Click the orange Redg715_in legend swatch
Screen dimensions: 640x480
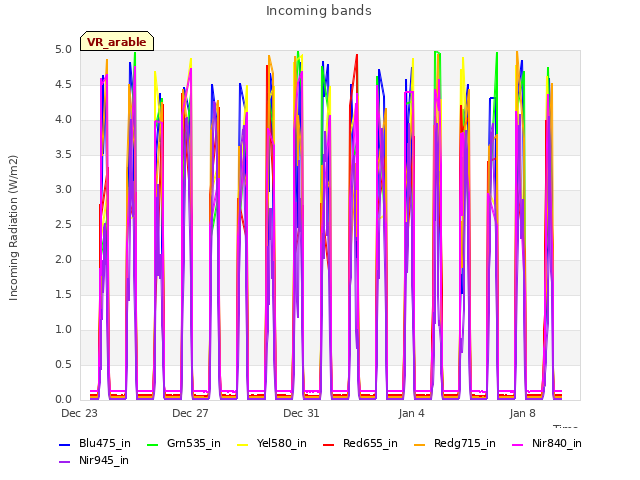pos(420,444)
